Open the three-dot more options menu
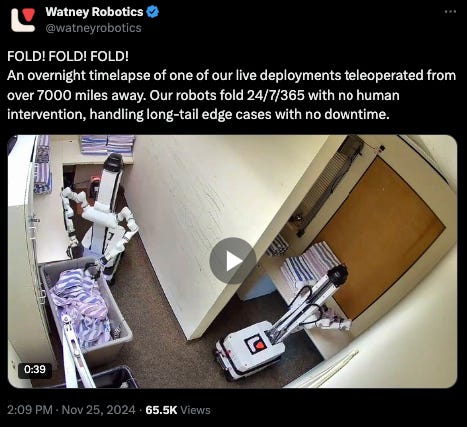The width and height of the screenshot is (467, 427). pos(450,12)
